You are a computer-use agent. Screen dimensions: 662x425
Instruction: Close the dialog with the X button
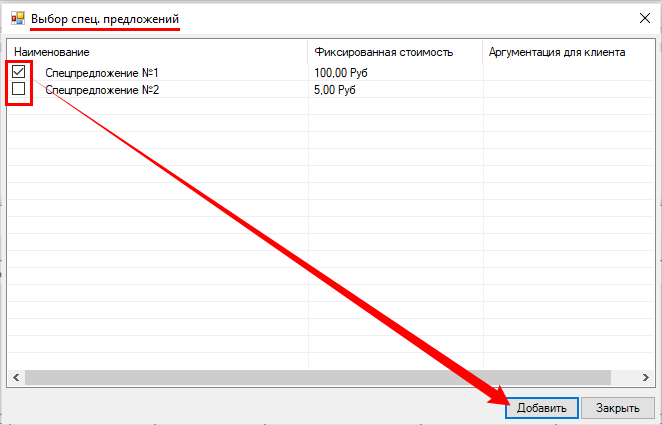click(639, 18)
